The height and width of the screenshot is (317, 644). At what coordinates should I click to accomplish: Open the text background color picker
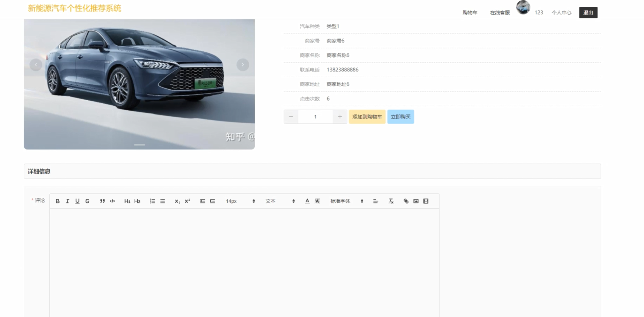(317, 201)
